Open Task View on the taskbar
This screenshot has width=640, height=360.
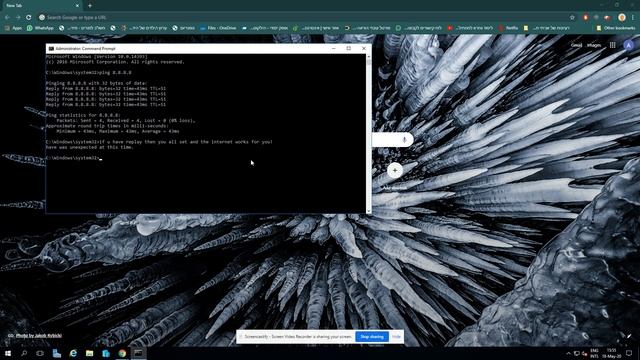(40, 353)
